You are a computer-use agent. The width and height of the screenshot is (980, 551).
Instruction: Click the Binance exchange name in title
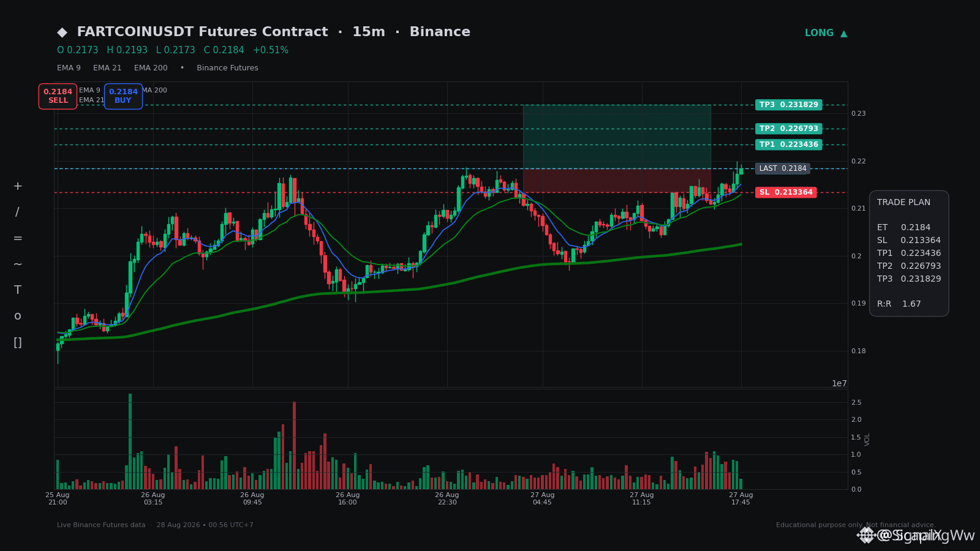click(x=440, y=32)
